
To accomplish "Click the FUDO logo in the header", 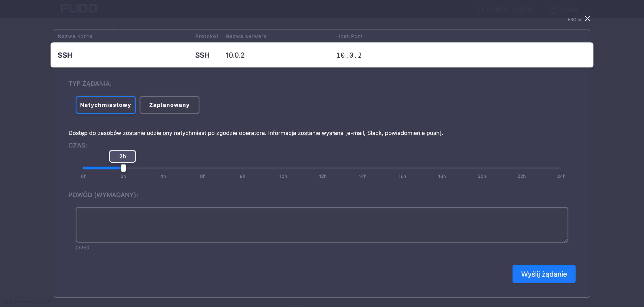I will [78, 8].
